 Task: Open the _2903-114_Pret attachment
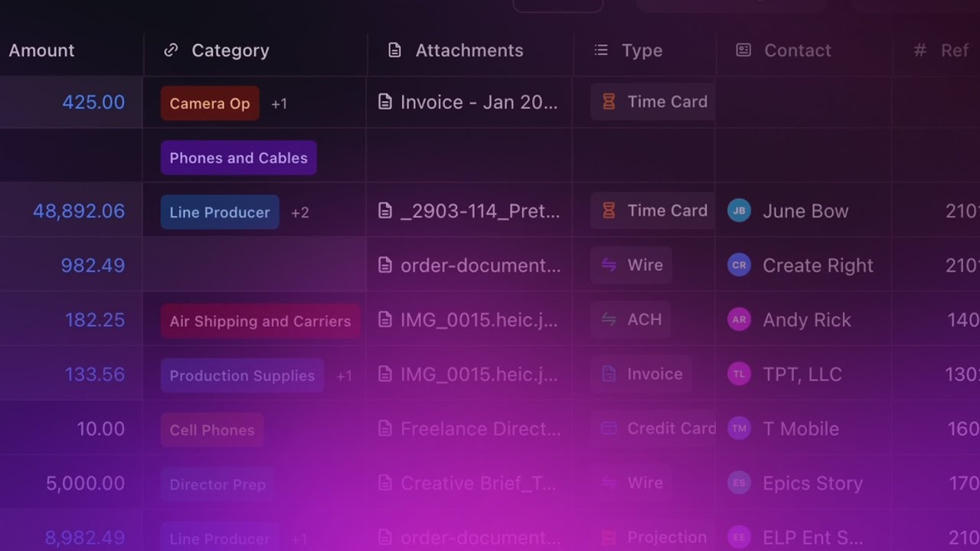click(x=480, y=211)
